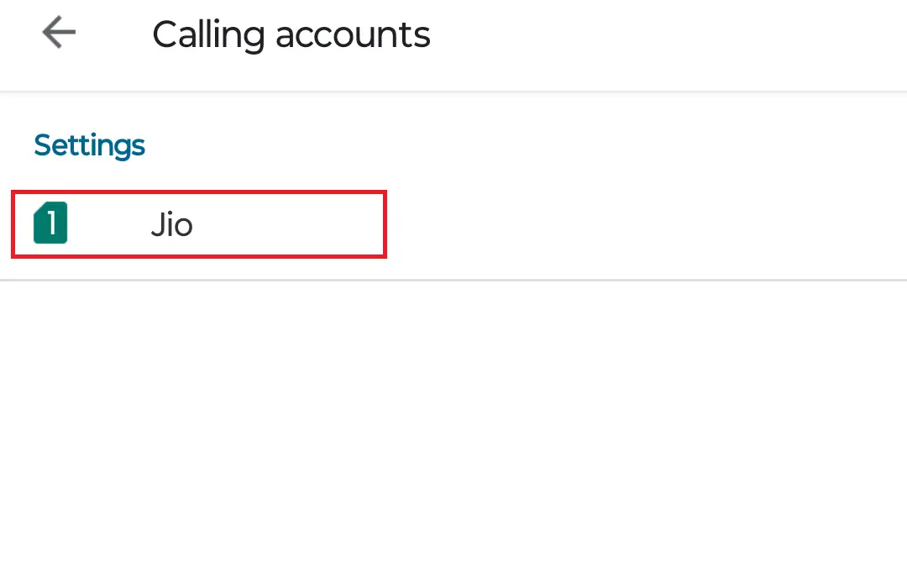Tap the arrow to leave Calling accounts
The height and width of the screenshot is (588, 907).
[x=57, y=32]
